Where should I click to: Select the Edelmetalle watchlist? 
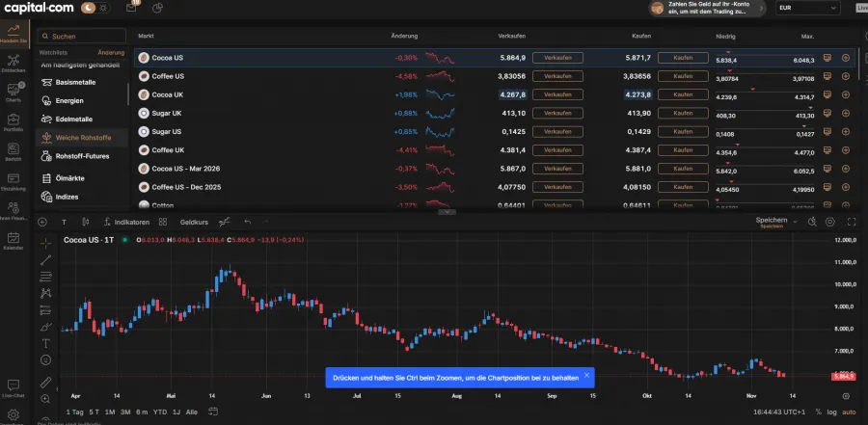click(83, 119)
